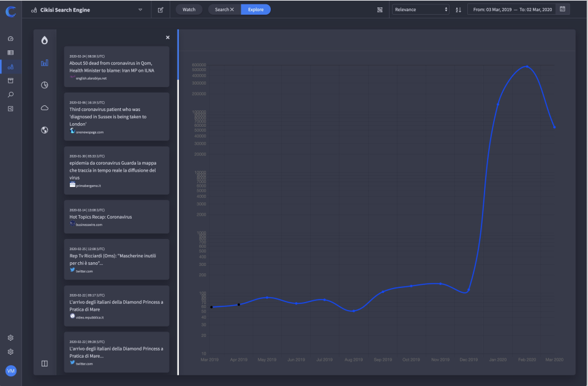The height and width of the screenshot is (386, 588).
Task: Open the dashboard gauge icon in sidebar
Action: click(x=10, y=39)
